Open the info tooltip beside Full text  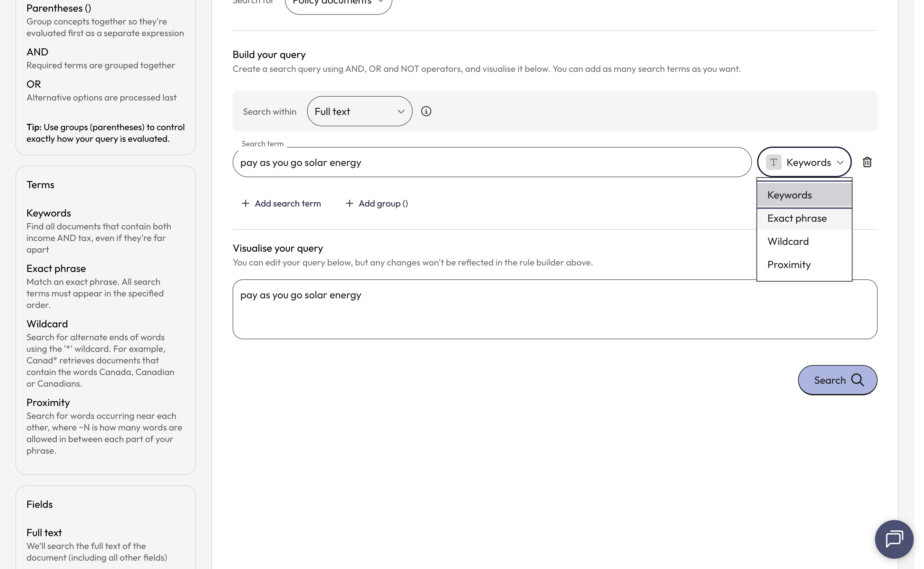[x=426, y=111]
